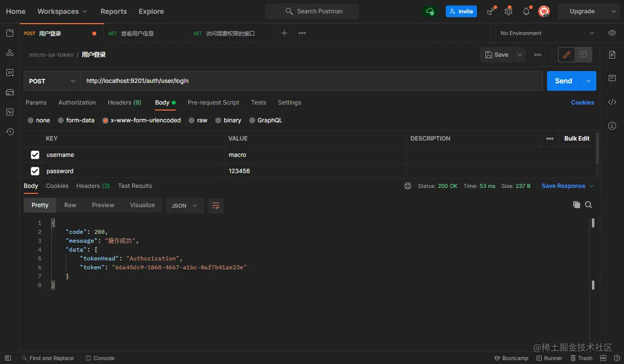Image resolution: width=624 pixels, height=364 pixels.
Task: Open the Documentation panel icon
Action: (612, 55)
